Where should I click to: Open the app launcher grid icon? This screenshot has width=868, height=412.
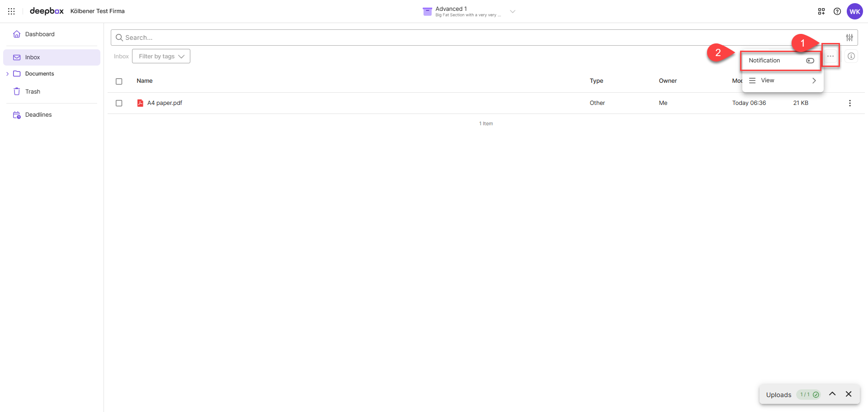[11, 11]
